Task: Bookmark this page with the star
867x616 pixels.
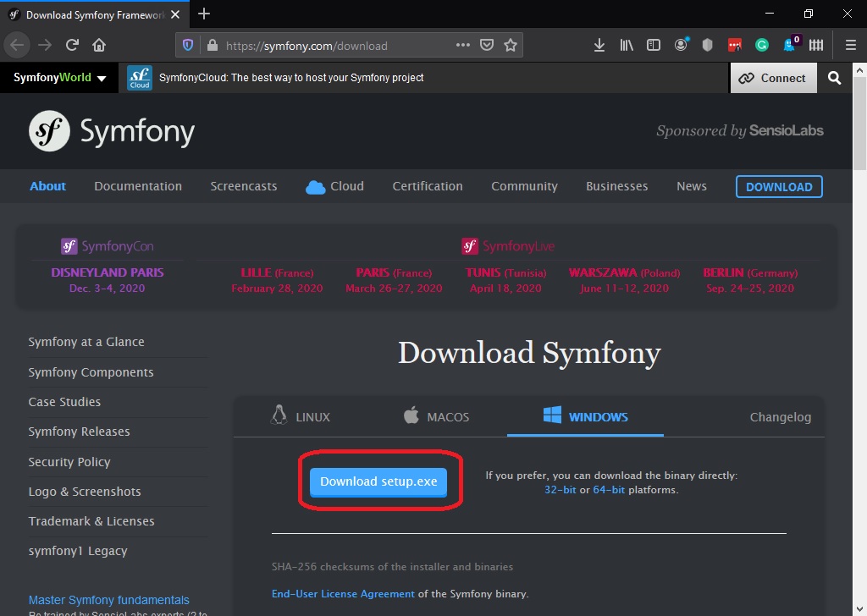Action: coord(511,46)
